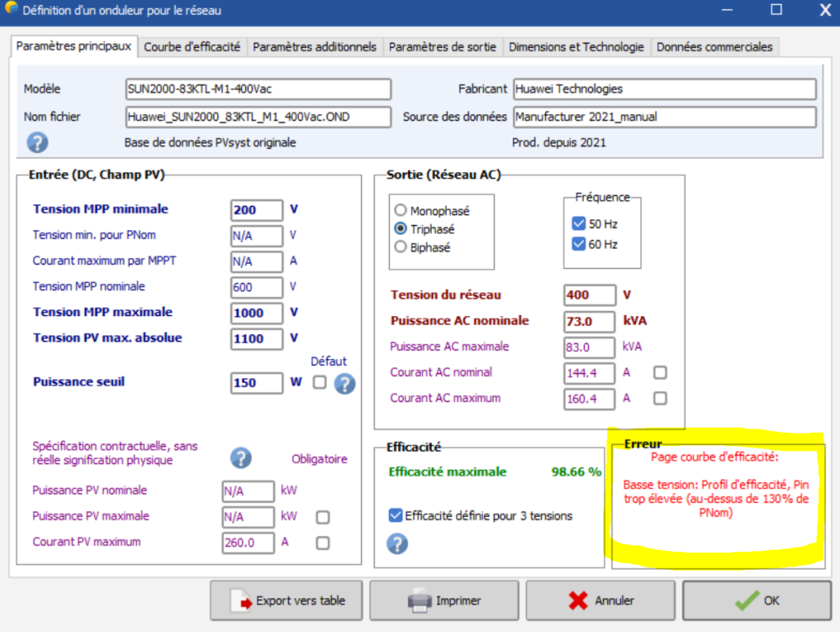Disable Efficacité définie pour 3 tensions
Screen dimensions: 840x632
point(396,515)
